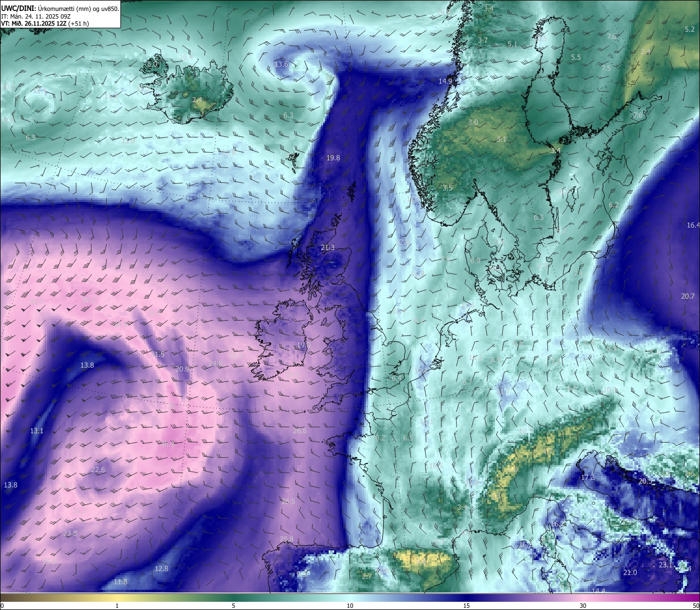
Task: Click the 5.5 value label
Action: [576, 57]
